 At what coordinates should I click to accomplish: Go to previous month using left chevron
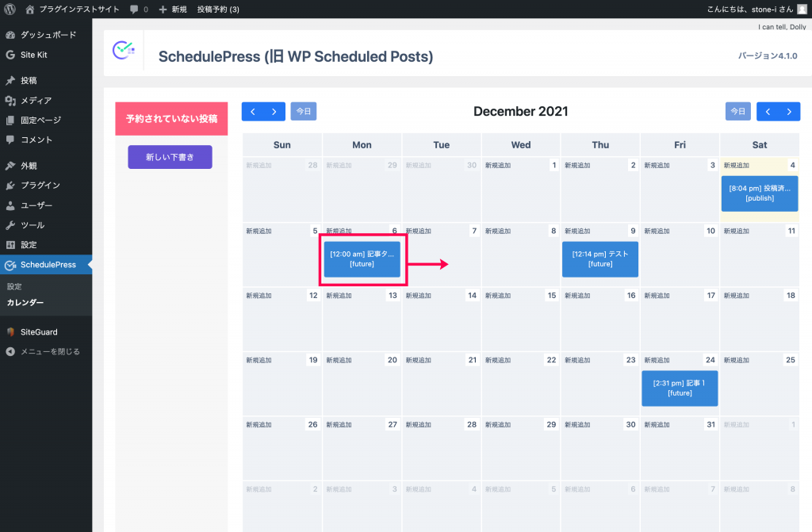point(253,111)
